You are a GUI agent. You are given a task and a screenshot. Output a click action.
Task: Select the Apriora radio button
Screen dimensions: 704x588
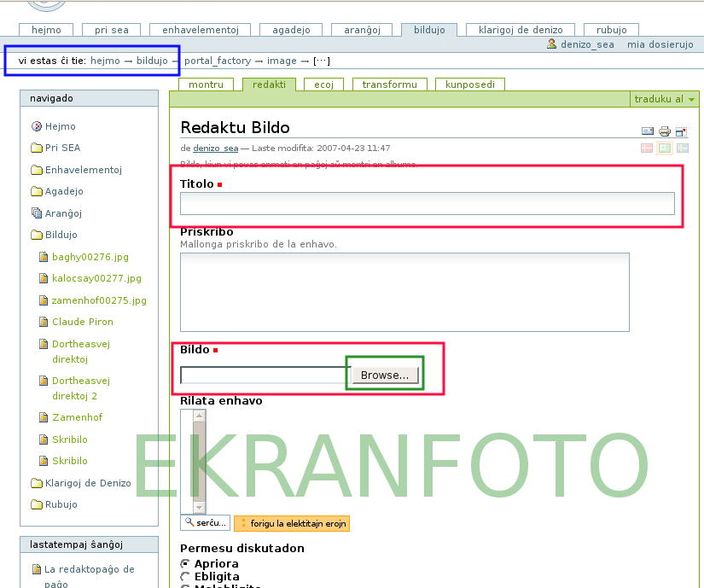185,564
